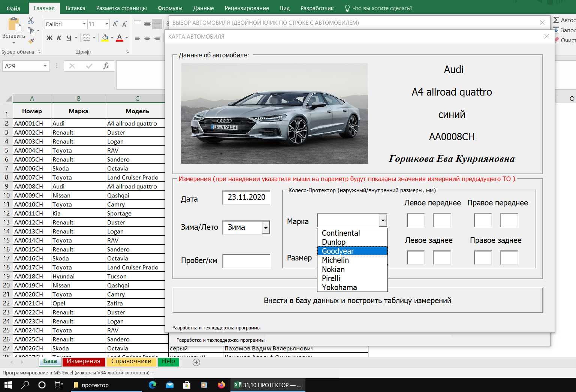Click Внести в базу данных button
Viewport: 576px width, 392px height.
358,301
